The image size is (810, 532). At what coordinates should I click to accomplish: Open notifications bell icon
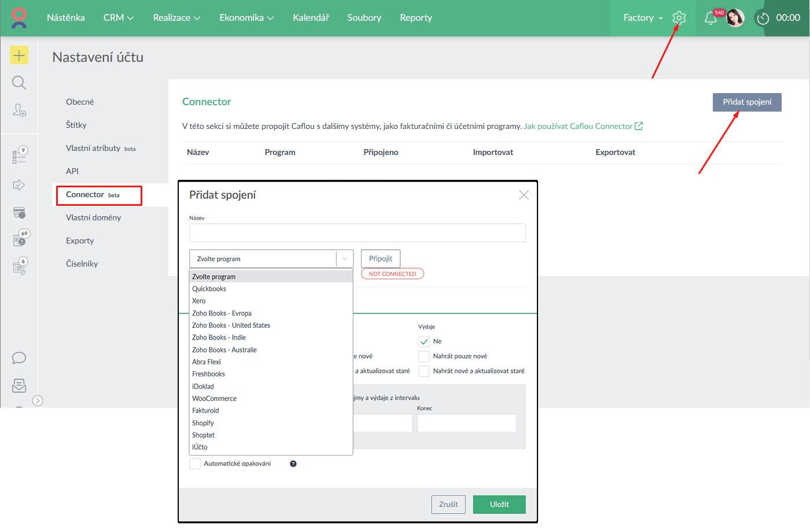point(710,19)
